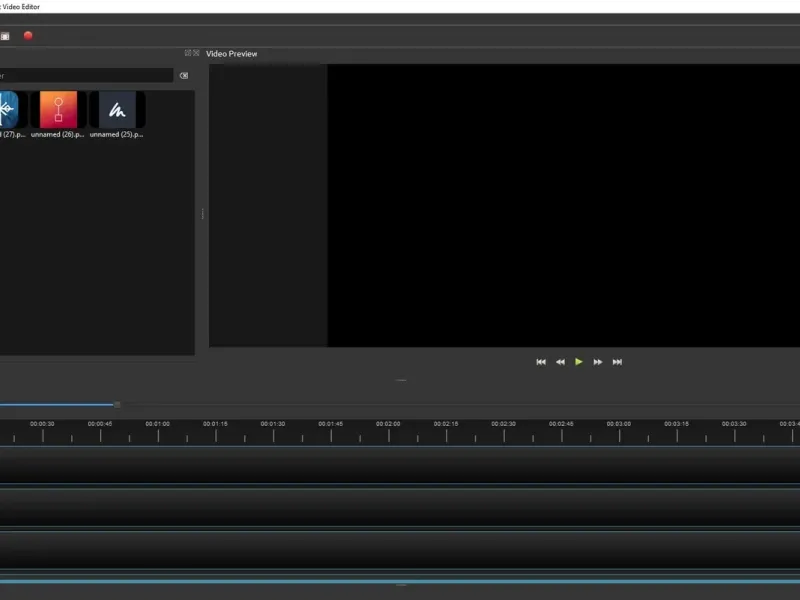
Task: Click the Video Preview panel title
Action: click(x=232, y=54)
